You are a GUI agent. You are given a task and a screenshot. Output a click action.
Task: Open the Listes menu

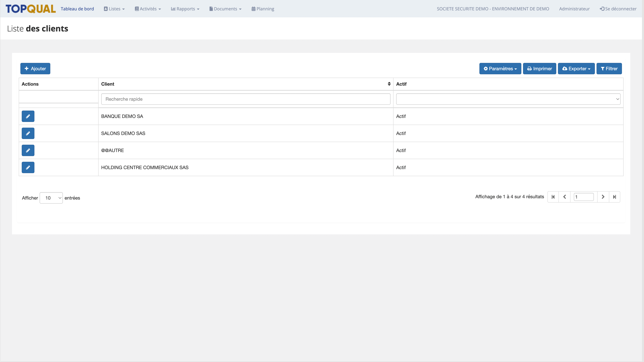(114, 9)
